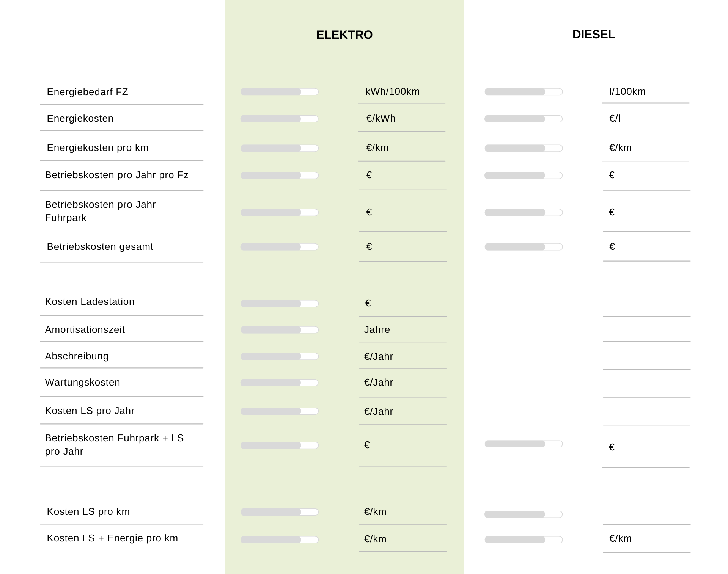
Task: Click the Elektro Energiekosten pro km slider
Action: pos(279,148)
